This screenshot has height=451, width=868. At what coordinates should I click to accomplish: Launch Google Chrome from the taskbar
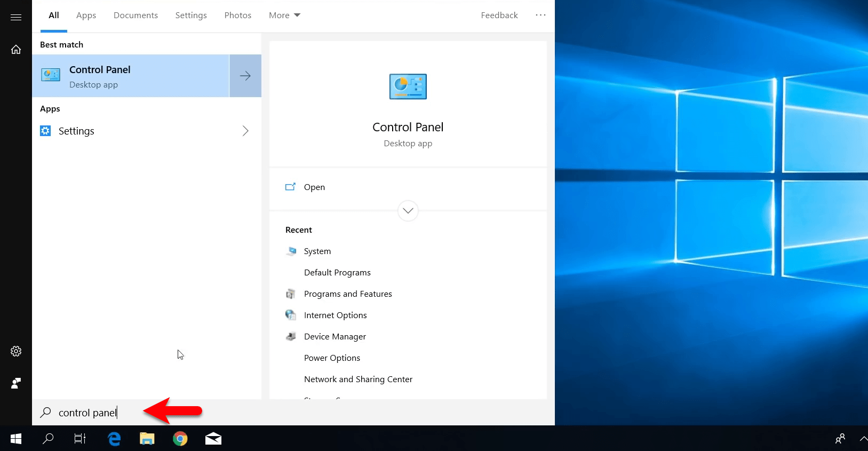pyautogui.click(x=180, y=439)
